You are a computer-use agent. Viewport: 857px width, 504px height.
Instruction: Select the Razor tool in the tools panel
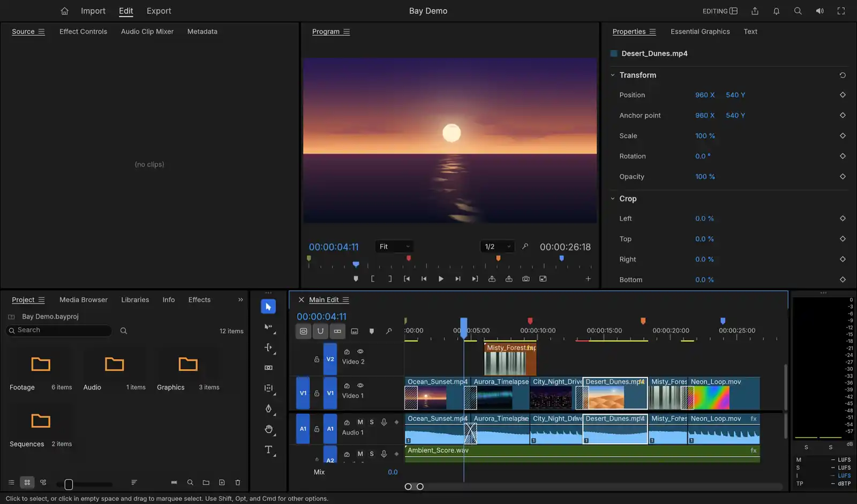pos(268,367)
